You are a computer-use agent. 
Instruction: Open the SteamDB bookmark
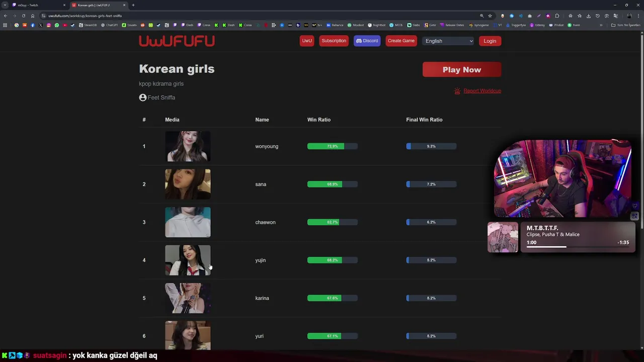(x=88, y=25)
